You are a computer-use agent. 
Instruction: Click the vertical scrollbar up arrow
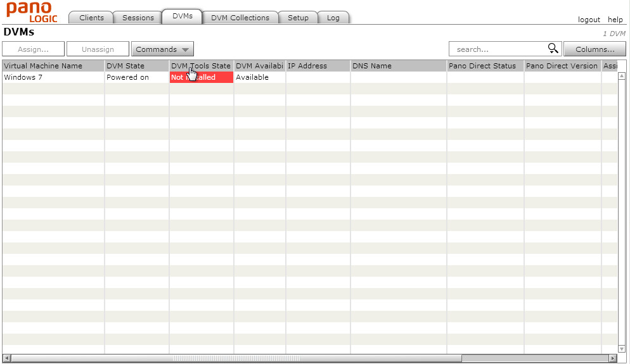tap(622, 76)
